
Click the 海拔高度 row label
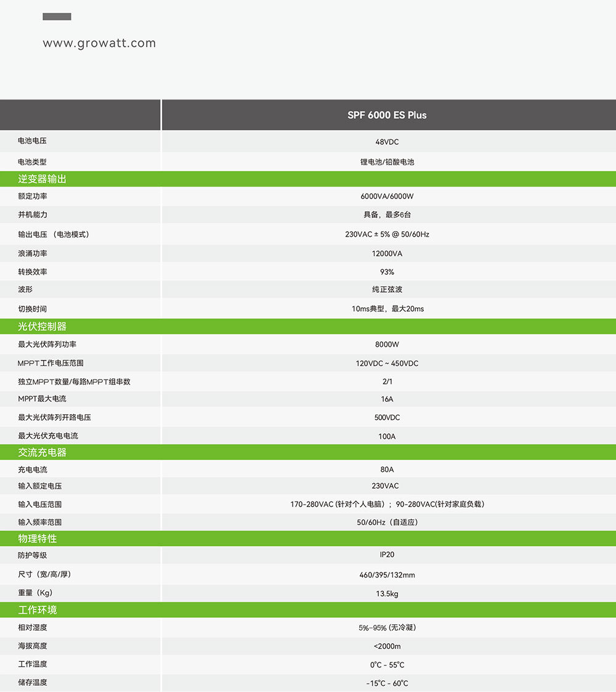(x=32, y=646)
